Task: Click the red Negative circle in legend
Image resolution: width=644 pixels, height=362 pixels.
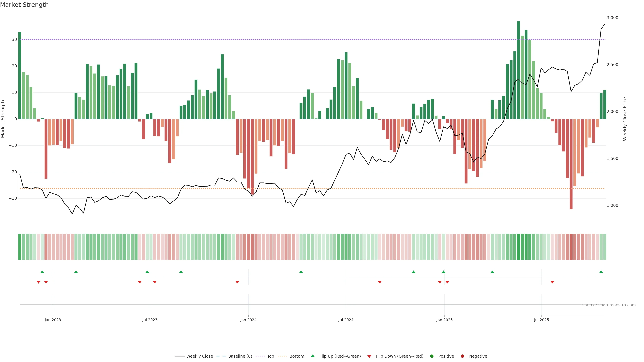Action: (462, 356)
